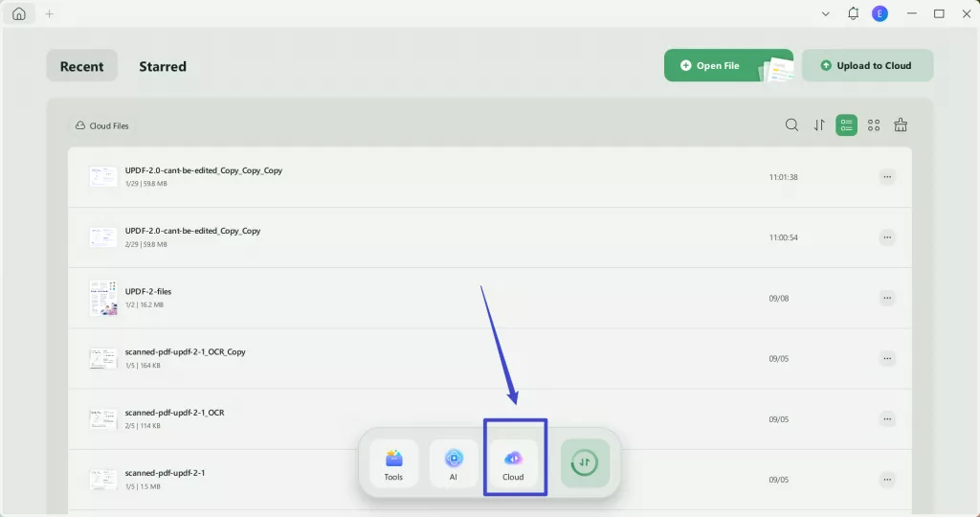Open AI from the floating dock

pyautogui.click(x=454, y=463)
